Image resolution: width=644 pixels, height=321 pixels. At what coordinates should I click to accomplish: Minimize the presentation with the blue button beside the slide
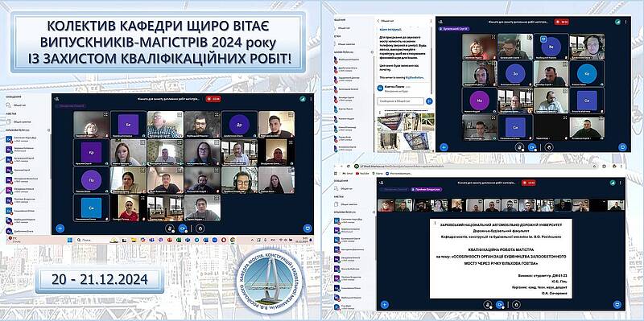pyautogui.click(x=617, y=305)
